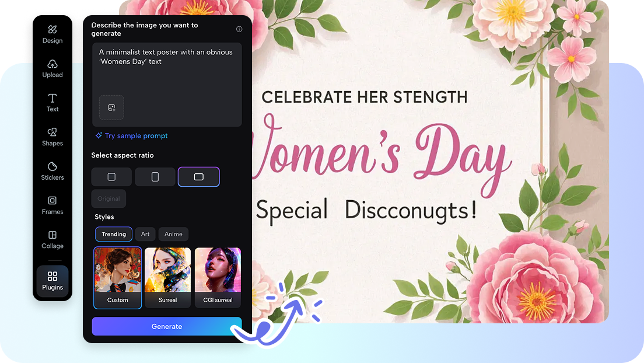Click the add reference image icon

[111, 108]
